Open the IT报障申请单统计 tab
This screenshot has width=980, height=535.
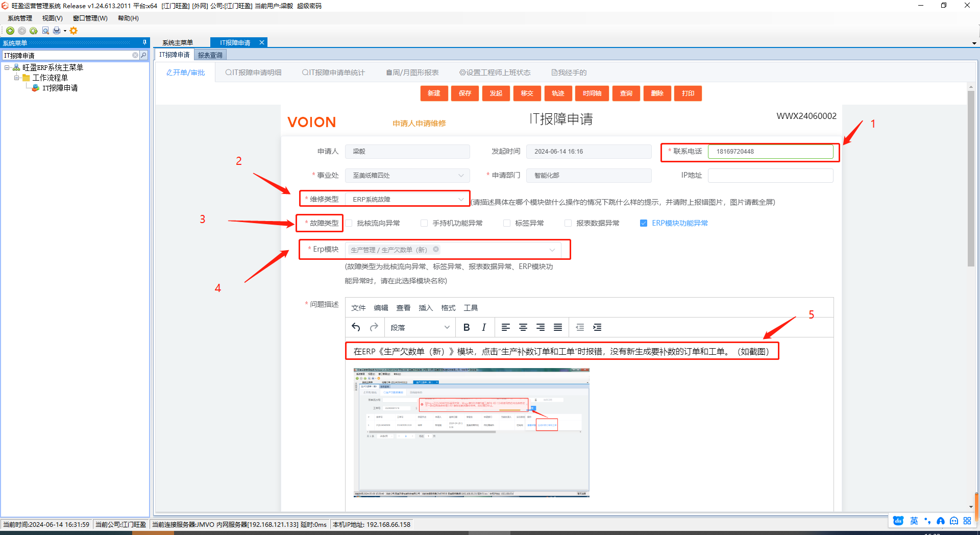(333, 72)
